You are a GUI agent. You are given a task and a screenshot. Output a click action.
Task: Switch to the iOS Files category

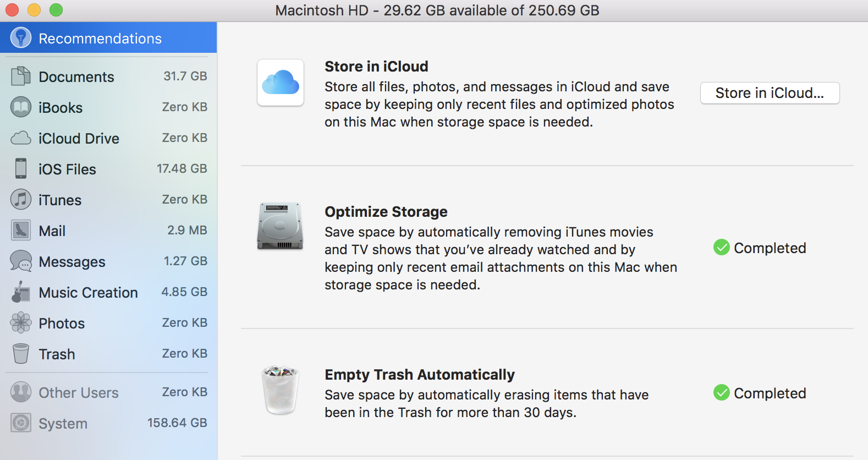pos(108,169)
